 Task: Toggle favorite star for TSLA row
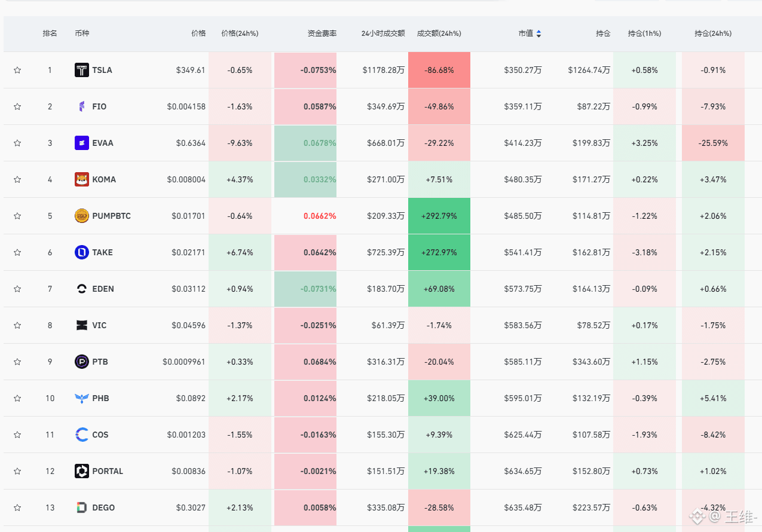17,70
